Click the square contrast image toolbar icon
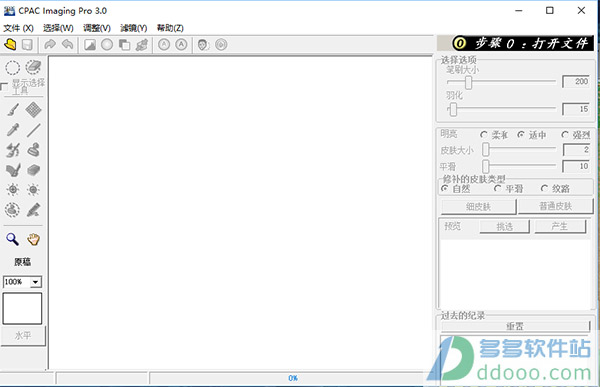Viewport: 600px width, 387px height. (90, 45)
